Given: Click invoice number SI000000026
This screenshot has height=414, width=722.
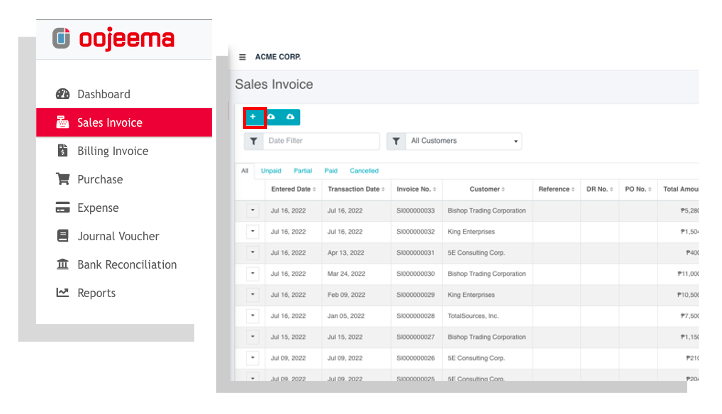Looking at the screenshot, I should [x=415, y=358].
